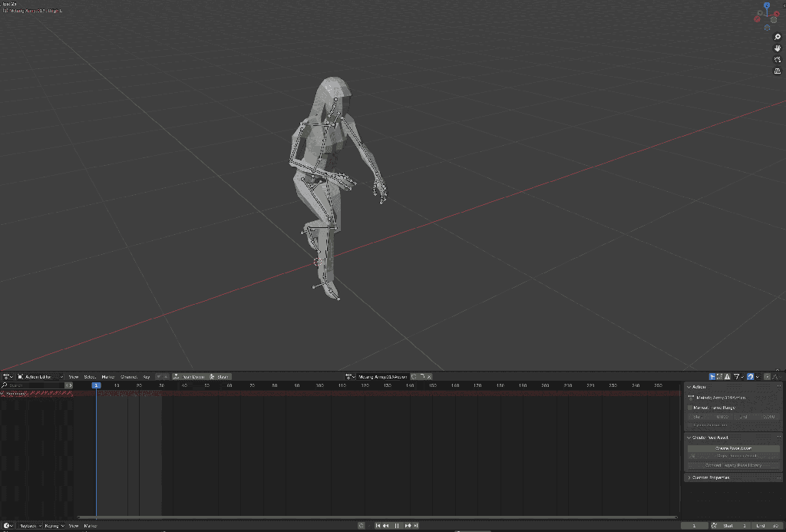Unlink the Moving Army action with X
This screenshot has height=532, width=786.
click(x=430, y=377)
